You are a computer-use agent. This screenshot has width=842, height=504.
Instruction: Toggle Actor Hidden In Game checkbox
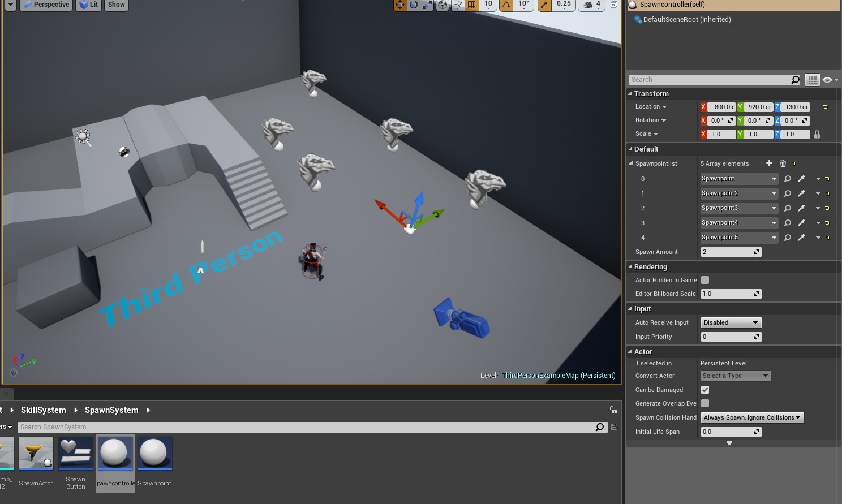coord(705,280)
